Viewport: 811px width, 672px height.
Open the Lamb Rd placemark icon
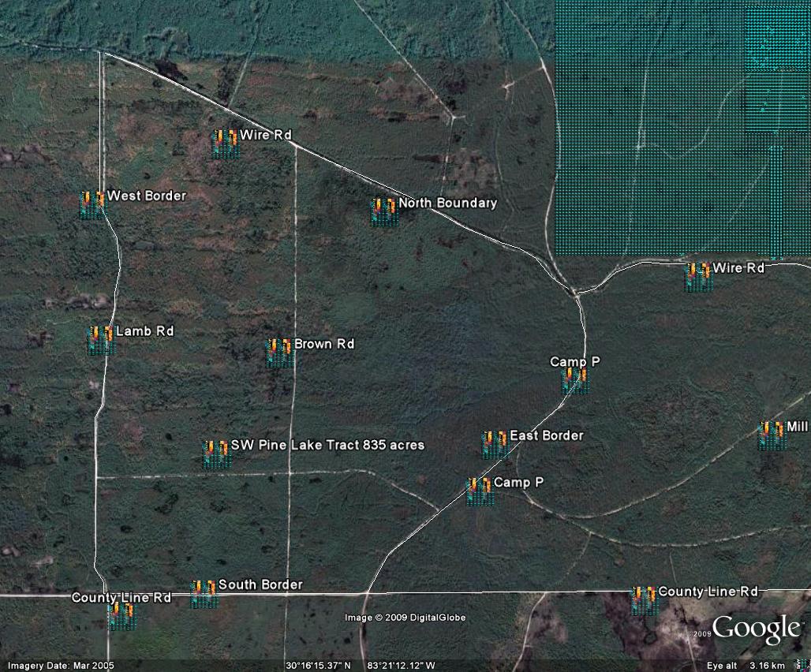[x=100, y=340]
